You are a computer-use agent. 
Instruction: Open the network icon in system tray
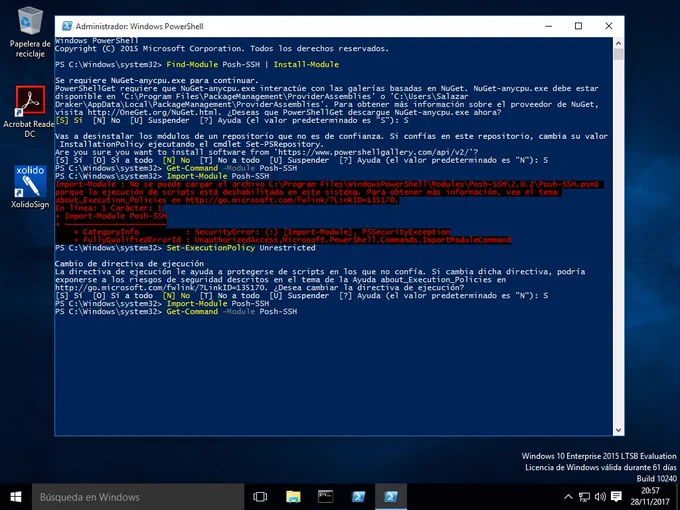584,497
